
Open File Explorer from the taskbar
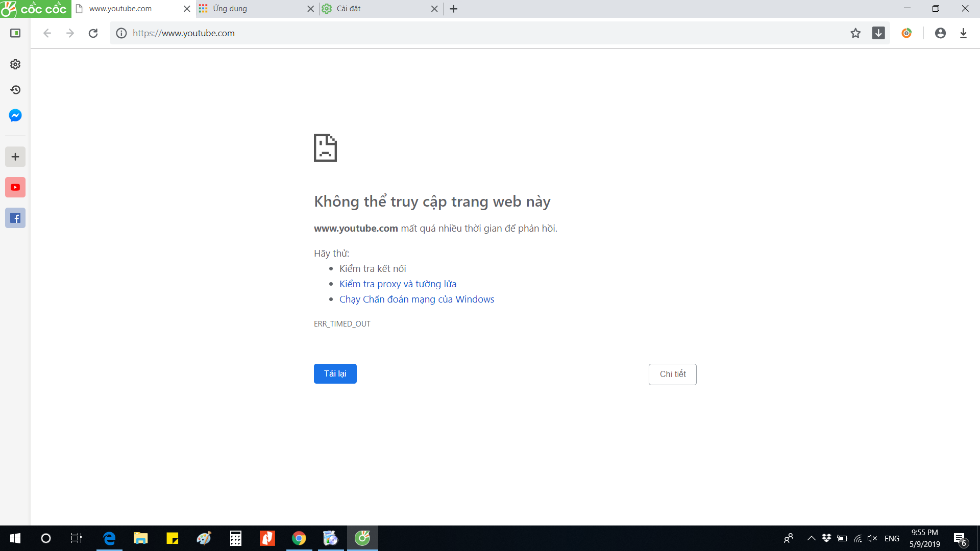pos(141,538)
